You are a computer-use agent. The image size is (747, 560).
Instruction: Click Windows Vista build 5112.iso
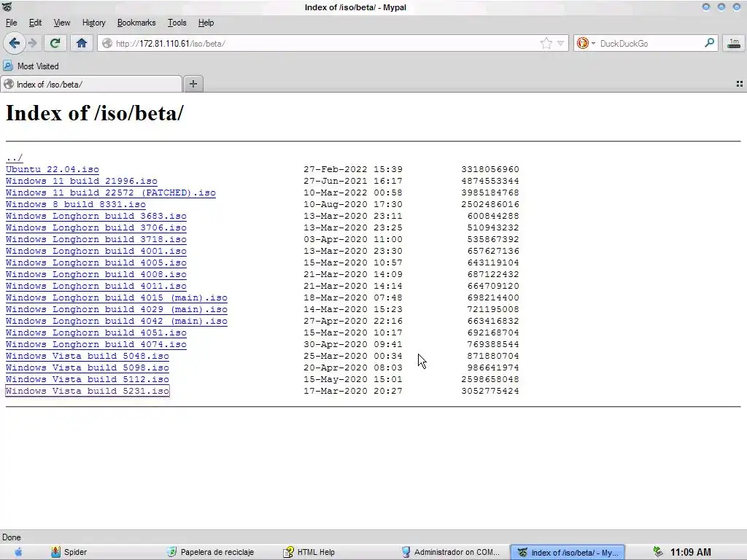(x=88, y=379)
